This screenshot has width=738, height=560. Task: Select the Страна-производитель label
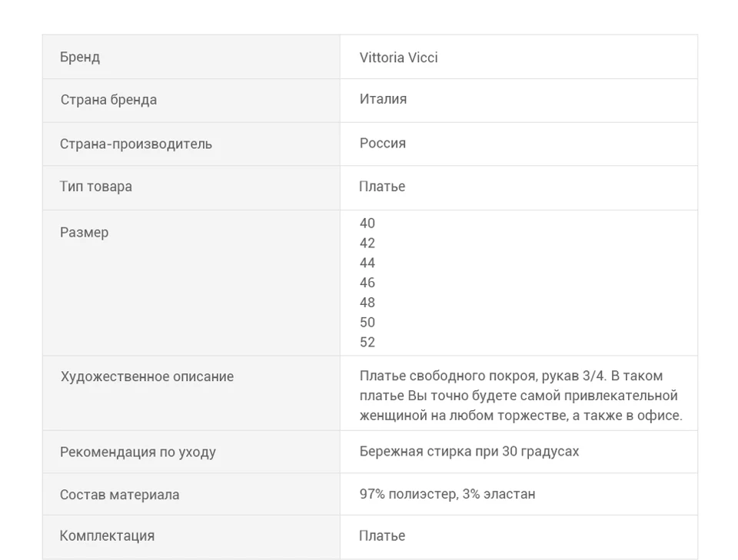(x=135, y=144)
